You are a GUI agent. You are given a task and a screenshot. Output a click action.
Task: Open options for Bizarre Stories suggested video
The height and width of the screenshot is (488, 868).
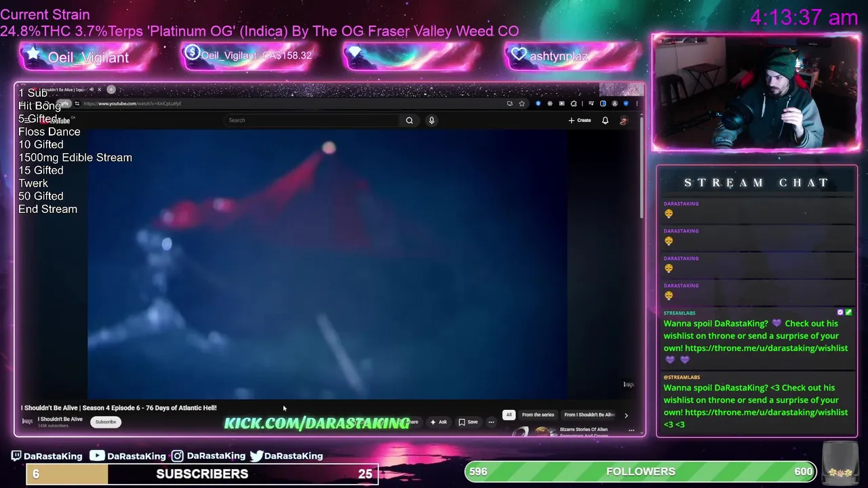pyautogui.click(x=631, y=430)
